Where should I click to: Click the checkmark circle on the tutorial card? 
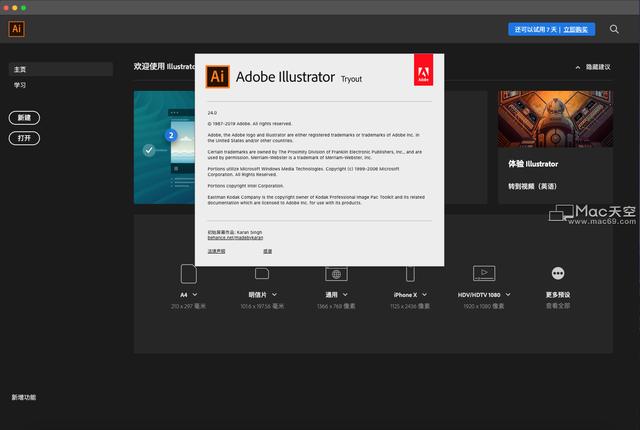coord(149,150)
